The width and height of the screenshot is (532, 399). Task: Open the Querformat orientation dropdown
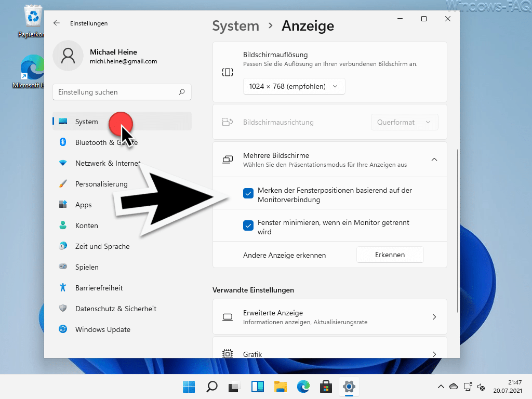(x=404, y=122)
